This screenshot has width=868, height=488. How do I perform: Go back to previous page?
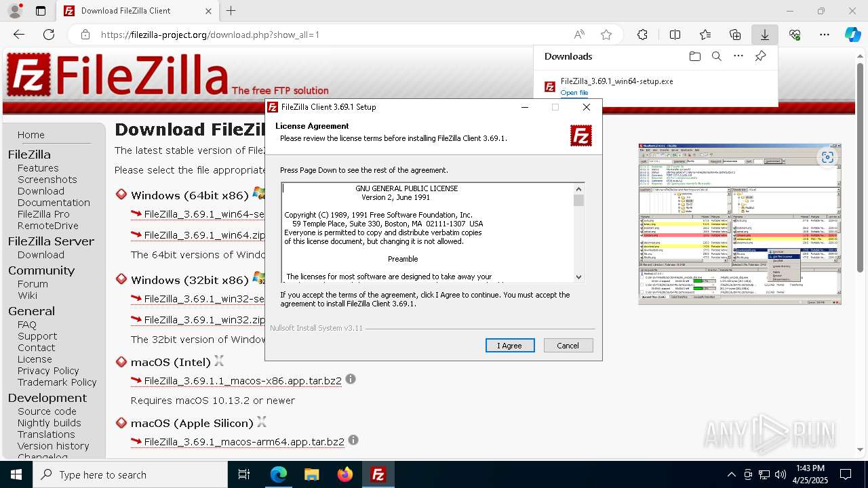pos(19,35)
